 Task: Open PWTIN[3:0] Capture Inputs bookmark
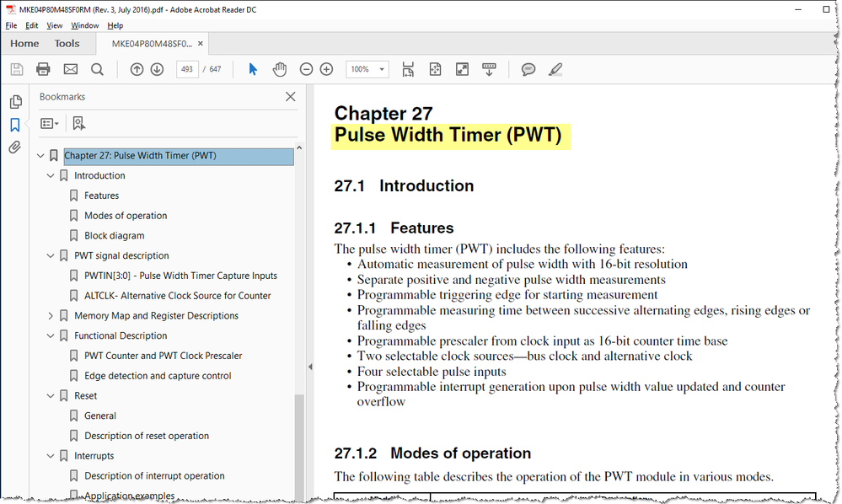(x=181, y=276)
